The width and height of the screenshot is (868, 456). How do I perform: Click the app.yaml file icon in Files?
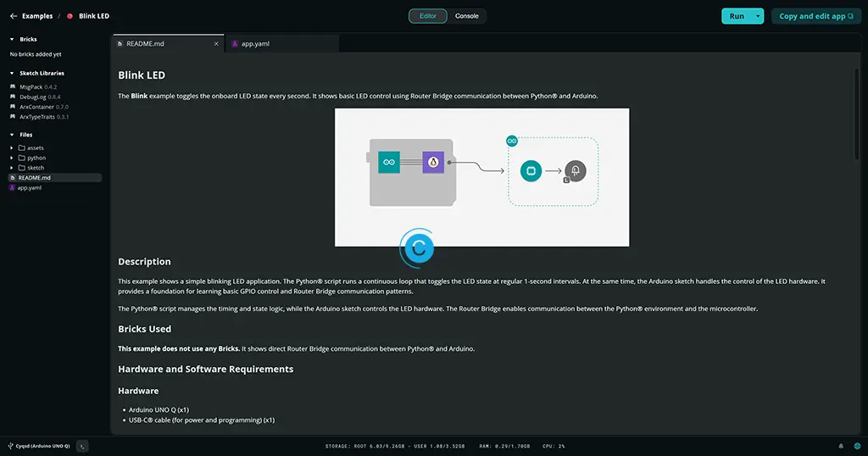pos(12,188)
